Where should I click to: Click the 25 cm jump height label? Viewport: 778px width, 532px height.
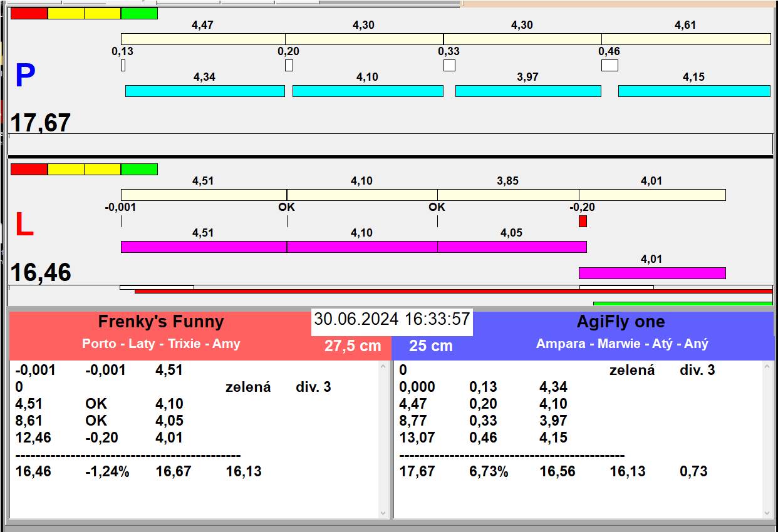431,346
